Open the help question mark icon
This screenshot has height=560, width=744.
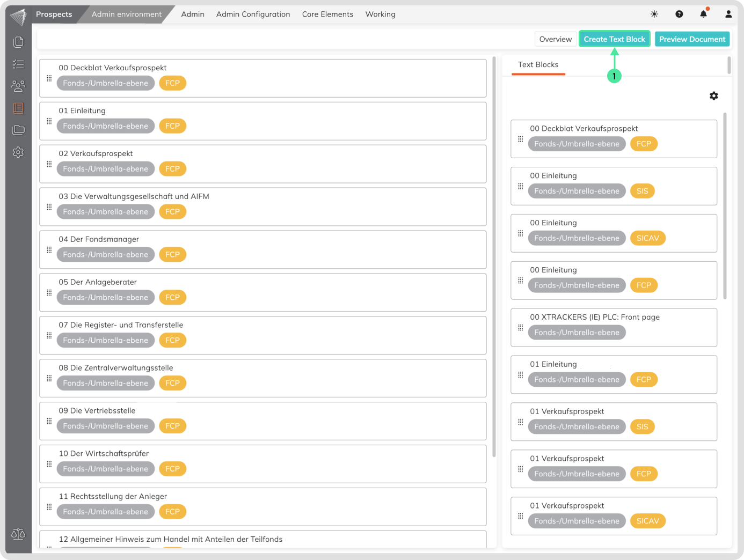[679, 14]
